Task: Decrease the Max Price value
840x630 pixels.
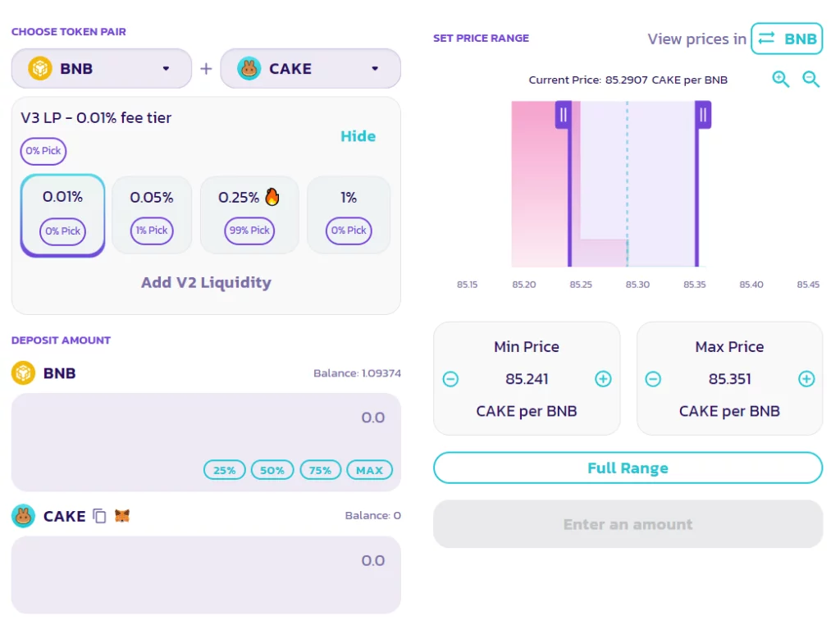Action: pos(653,379)
